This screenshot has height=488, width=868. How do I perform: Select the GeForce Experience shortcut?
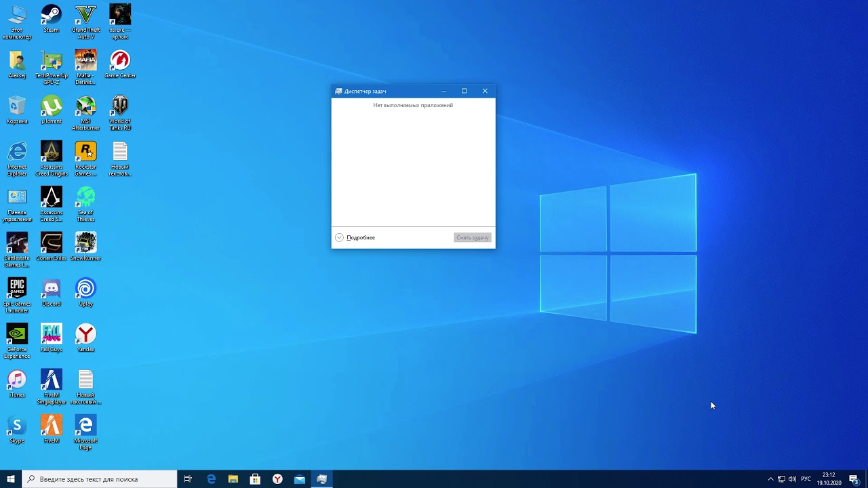tap(17, 340)
